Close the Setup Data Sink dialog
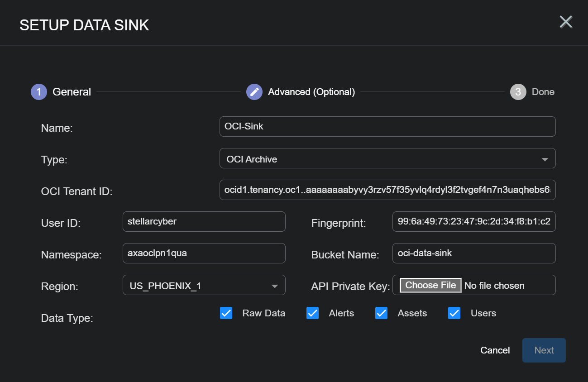This screenshot has height=382, width=588. [566, 22]
